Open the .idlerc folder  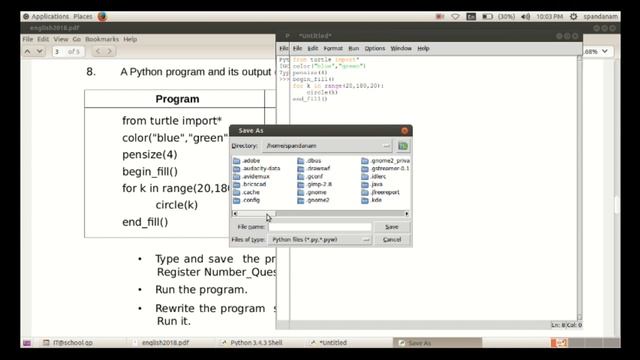374,177
